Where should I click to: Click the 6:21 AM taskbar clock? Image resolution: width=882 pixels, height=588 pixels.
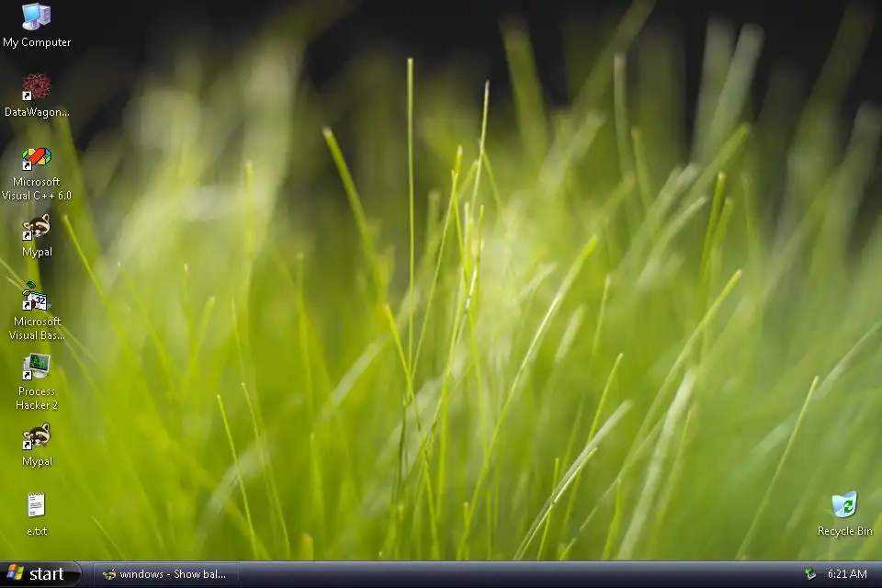(847, 574)
